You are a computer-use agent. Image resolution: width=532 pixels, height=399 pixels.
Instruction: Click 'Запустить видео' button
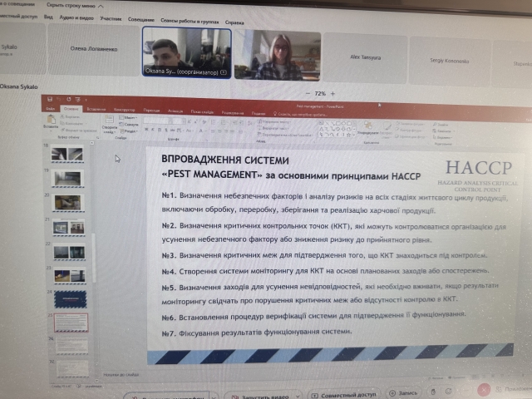coord(261,396)
